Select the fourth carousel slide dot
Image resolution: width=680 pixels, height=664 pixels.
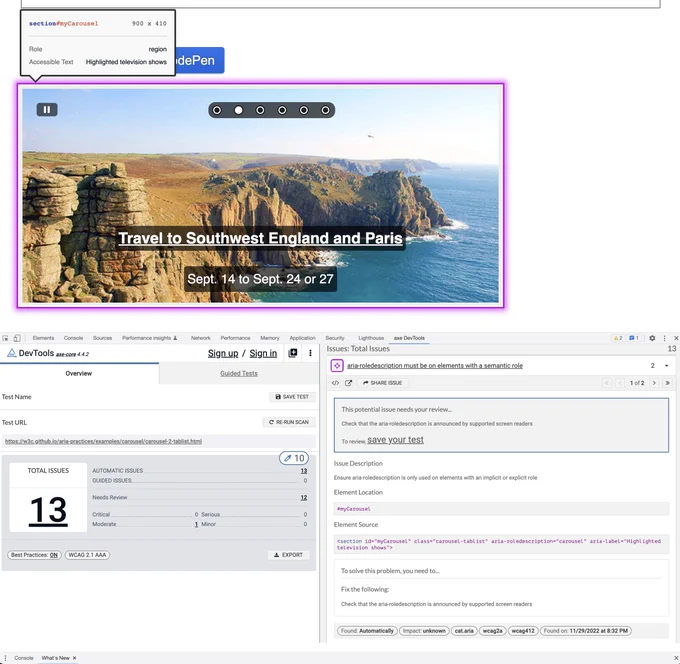click(282, 110)
